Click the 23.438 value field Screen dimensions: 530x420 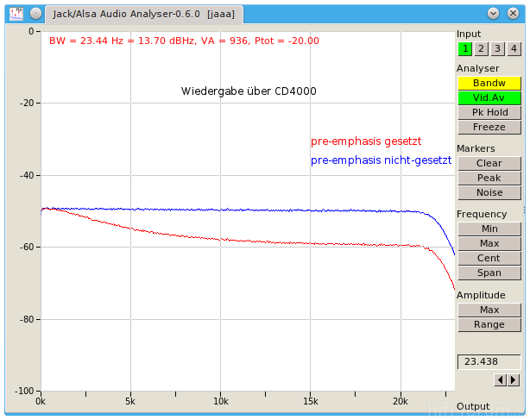click(489, 361)
